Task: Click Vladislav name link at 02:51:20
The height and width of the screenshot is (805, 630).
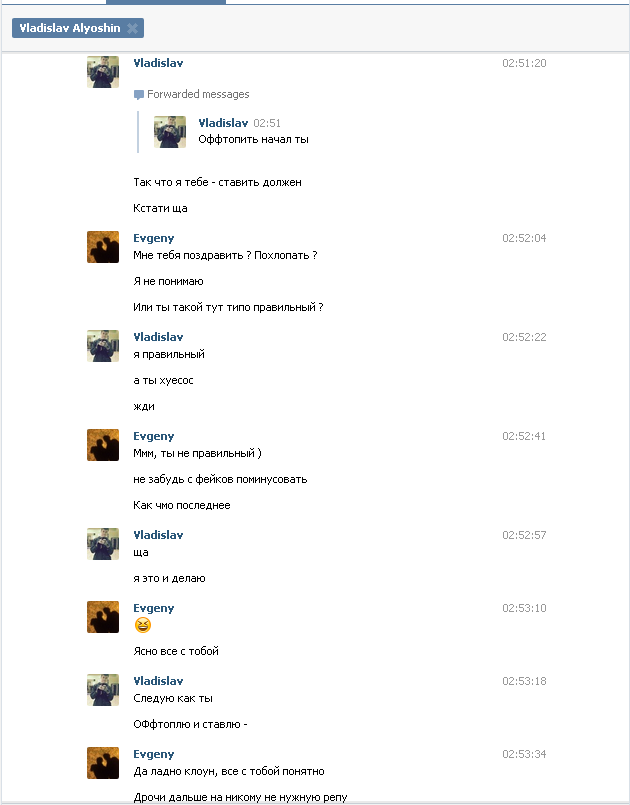Action: (158, 63)
